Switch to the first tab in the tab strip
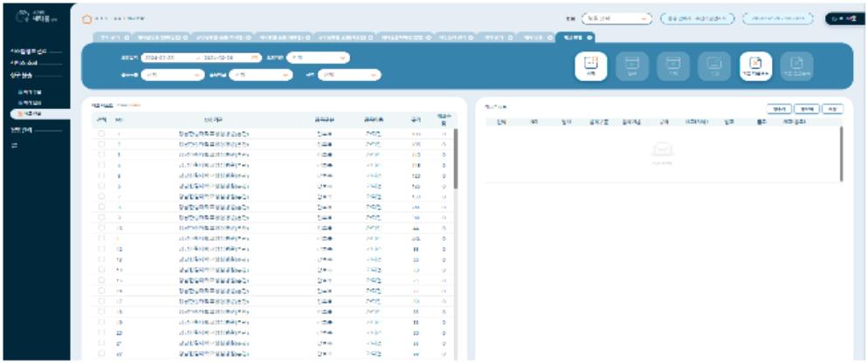 (113, 38)
